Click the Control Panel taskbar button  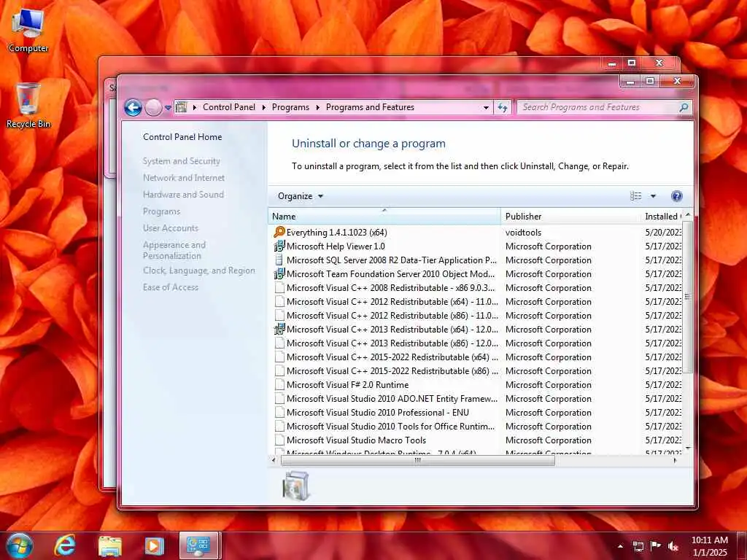pos(199,545)
